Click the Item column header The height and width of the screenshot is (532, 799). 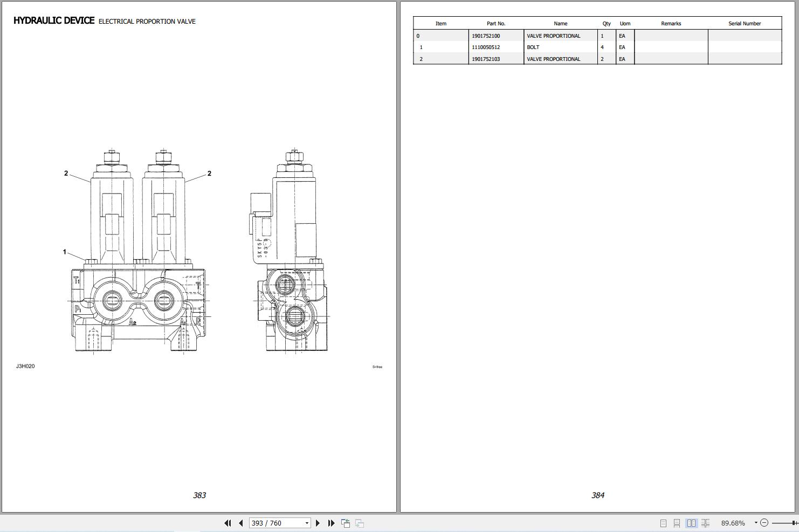(x=441, y=24)
